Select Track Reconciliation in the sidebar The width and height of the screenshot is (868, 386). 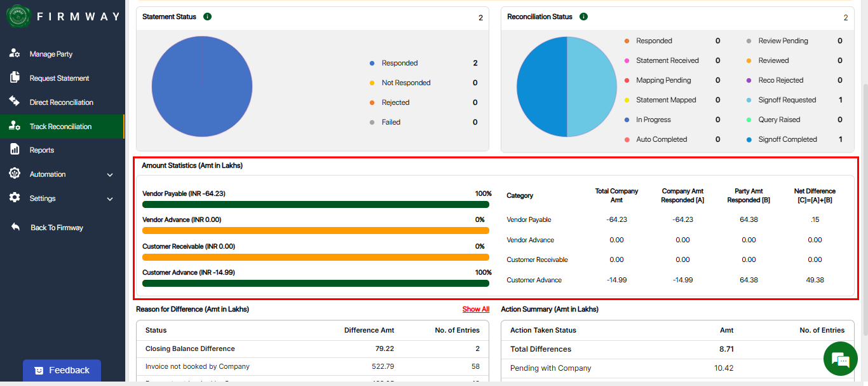(x=60, y=127)
